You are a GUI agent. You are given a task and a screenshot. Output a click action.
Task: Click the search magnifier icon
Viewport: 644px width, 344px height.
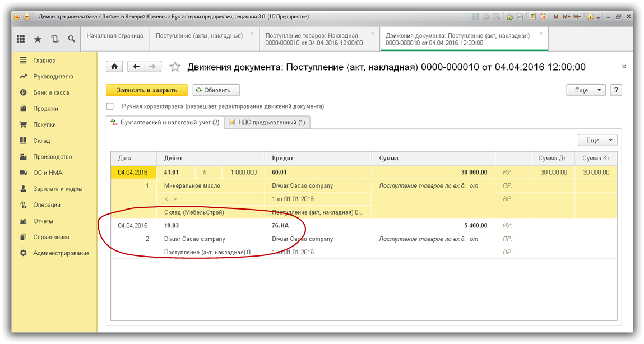71,39
